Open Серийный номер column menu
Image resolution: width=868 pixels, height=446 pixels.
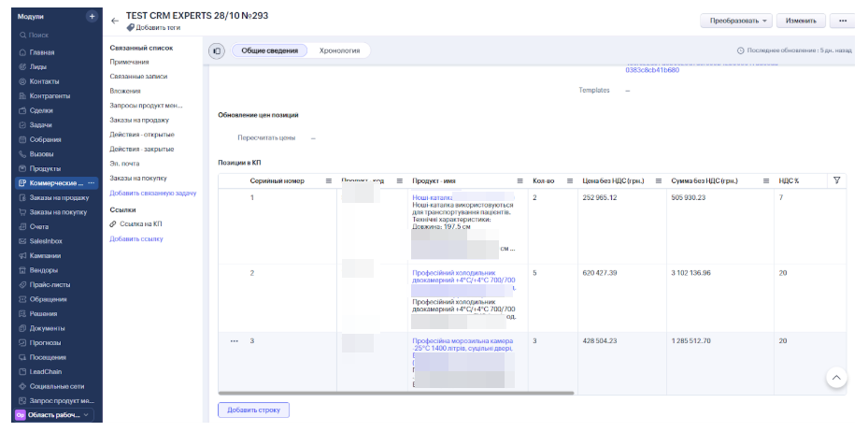pos(328,180)
